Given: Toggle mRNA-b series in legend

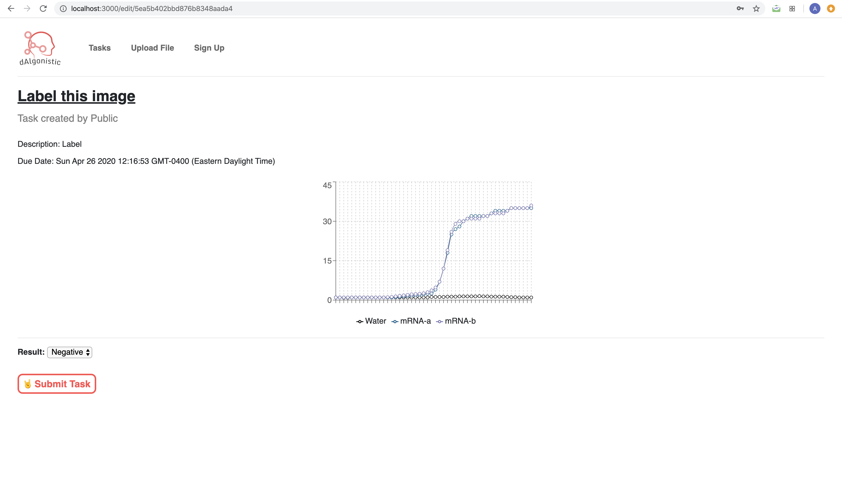Looking at the screenshot, I should tap(456, 321).
